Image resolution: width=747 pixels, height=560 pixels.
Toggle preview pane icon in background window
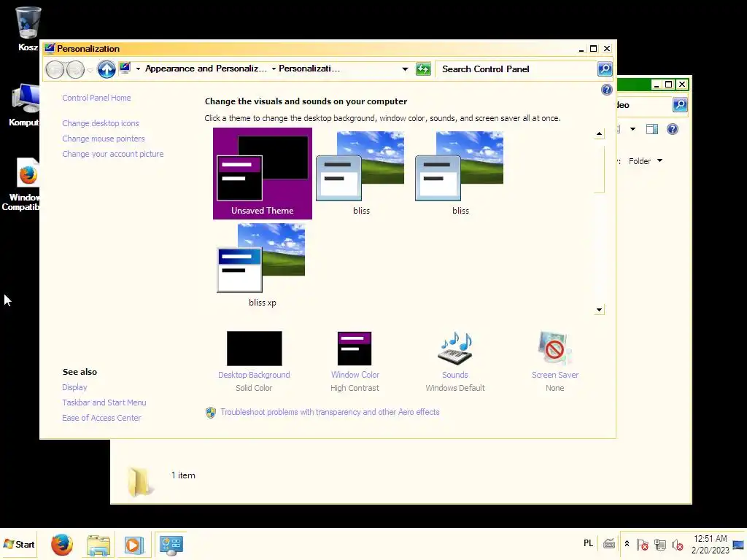click(651, 129)
